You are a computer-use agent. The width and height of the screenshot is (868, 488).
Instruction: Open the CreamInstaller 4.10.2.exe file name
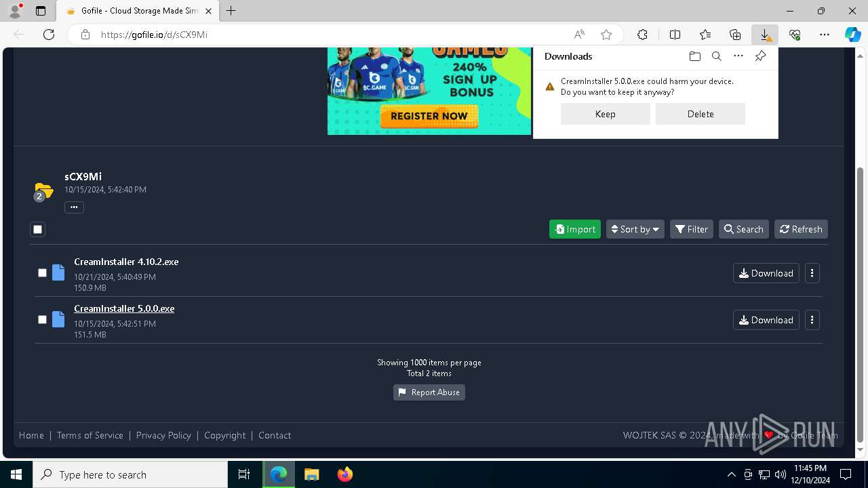tap(126, 262)
